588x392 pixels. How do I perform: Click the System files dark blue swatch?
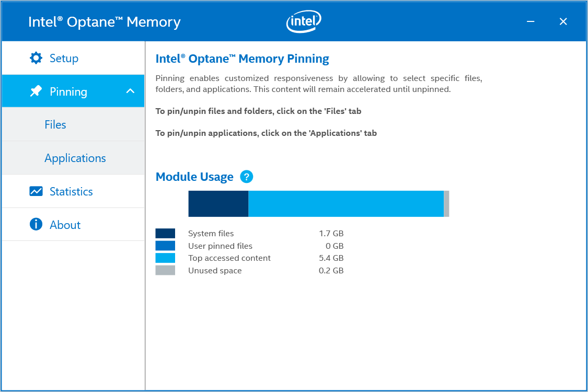(x=165, y=233)
